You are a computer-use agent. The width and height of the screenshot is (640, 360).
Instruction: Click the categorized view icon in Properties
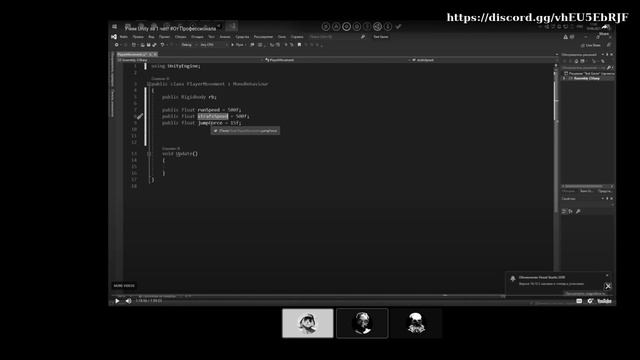(564, 211)
